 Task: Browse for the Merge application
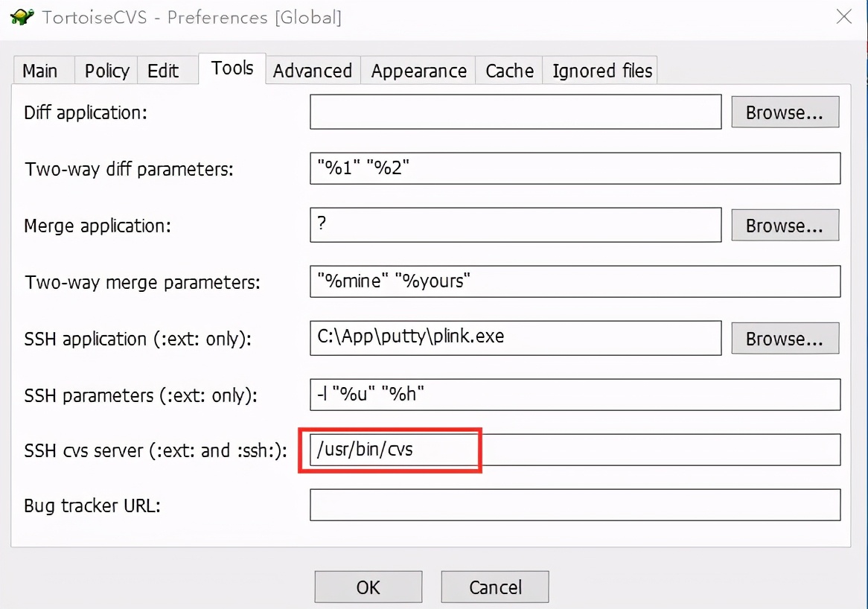tap(785, 226)
